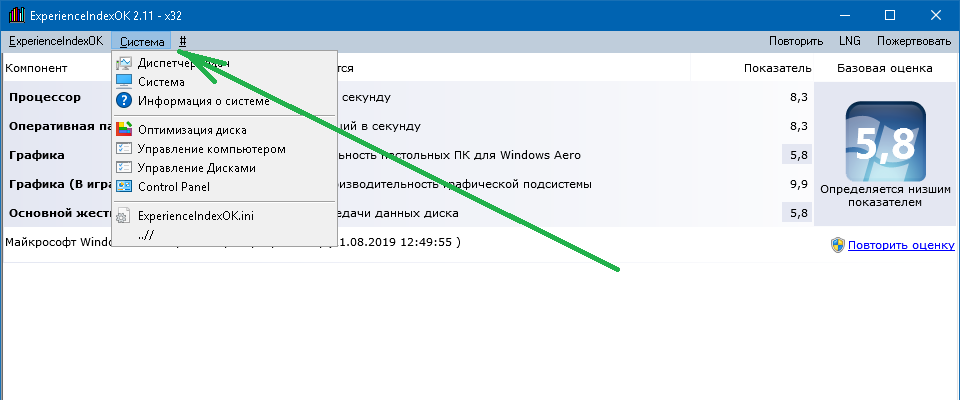Maximize the ExperienceIndexOK window
The width and height of the screenshot is (960, 400).
[890, 15]
